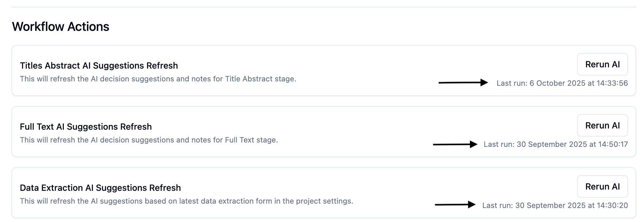
Task: Rerun AI for Data Extraction suggestions
Action: pyautogui.click(x=602, y=187)
